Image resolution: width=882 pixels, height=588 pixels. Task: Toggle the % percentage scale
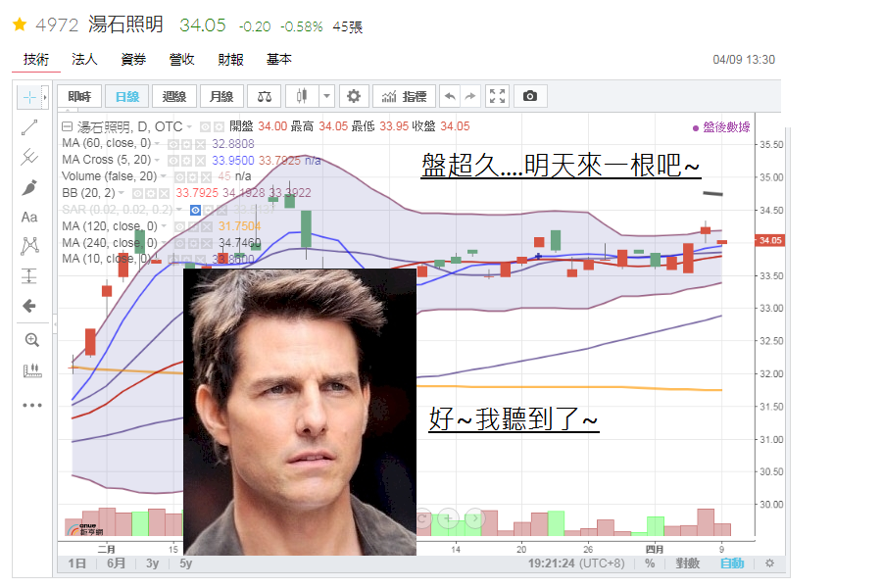coord(650,563)
